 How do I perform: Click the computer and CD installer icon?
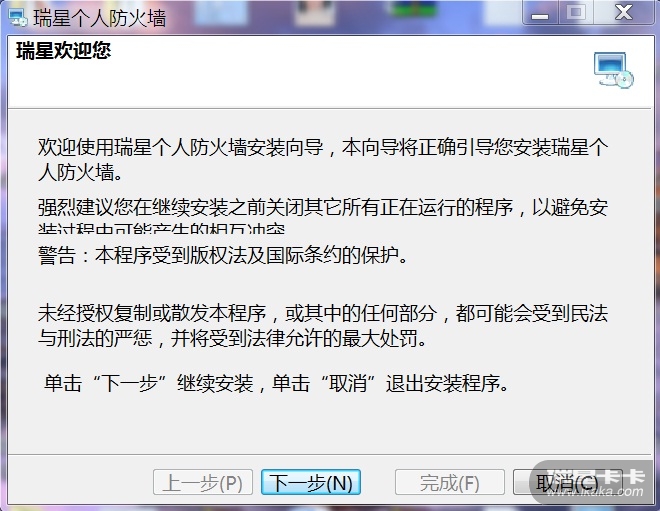(614, 70)
